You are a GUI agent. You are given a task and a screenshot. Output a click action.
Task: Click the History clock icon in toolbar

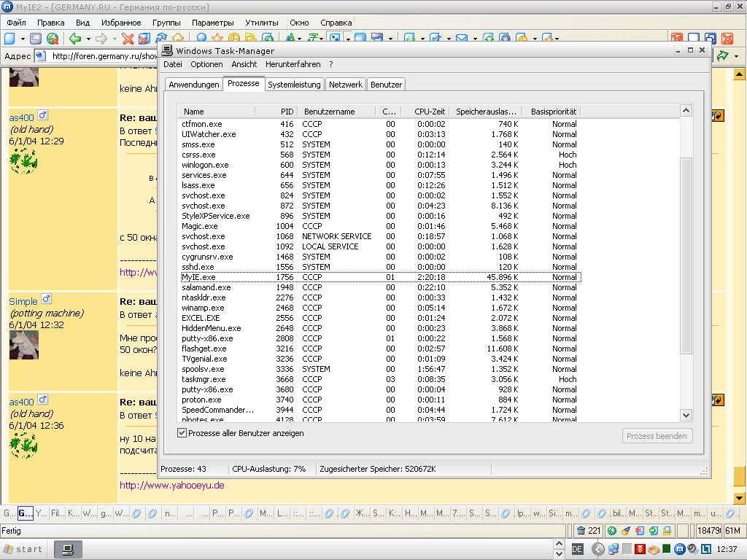233,39
